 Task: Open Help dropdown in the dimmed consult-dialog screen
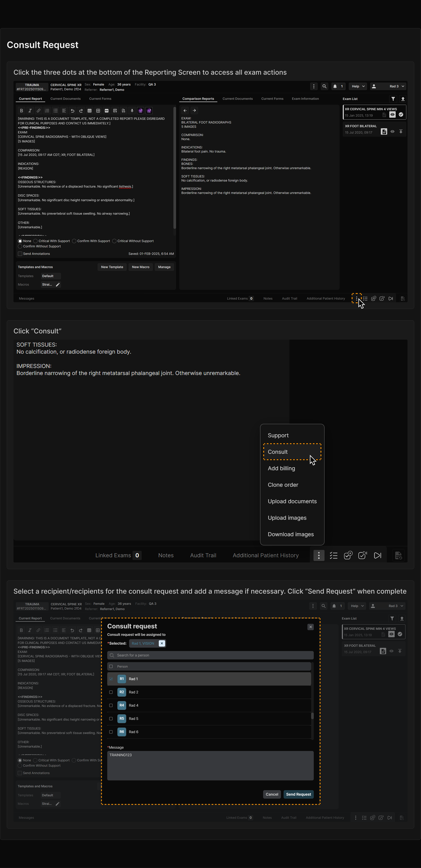pyautogui.click(x=357, y=606)
